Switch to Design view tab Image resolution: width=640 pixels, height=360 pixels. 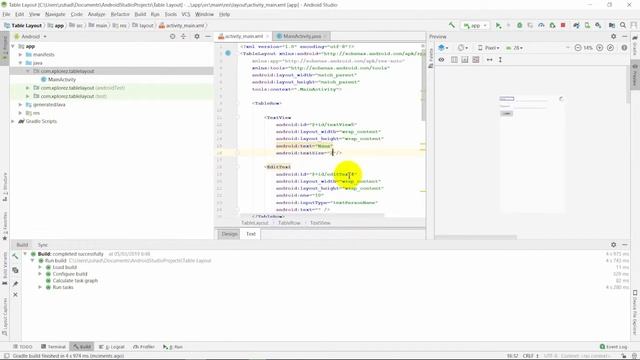pyautogui.click(x=229, y=234)
